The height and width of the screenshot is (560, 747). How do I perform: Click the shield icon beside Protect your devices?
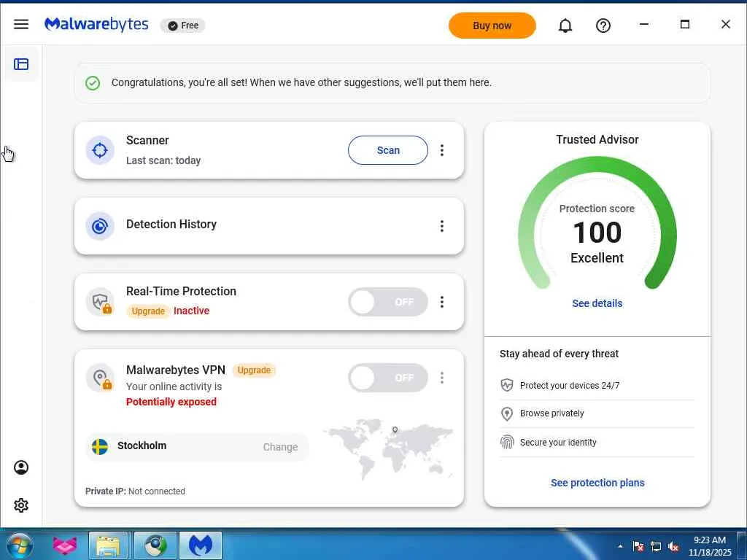507,385
